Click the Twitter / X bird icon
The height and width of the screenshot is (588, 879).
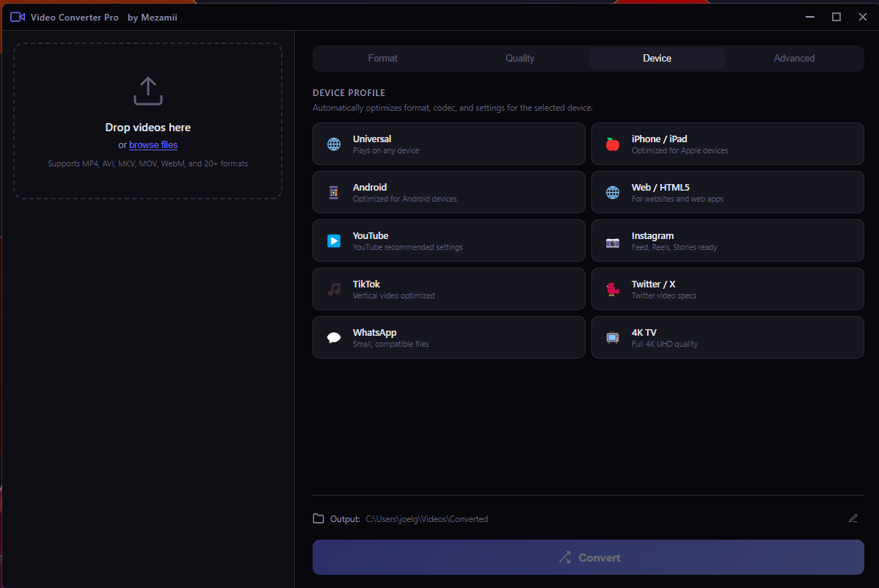coord(613,289)
